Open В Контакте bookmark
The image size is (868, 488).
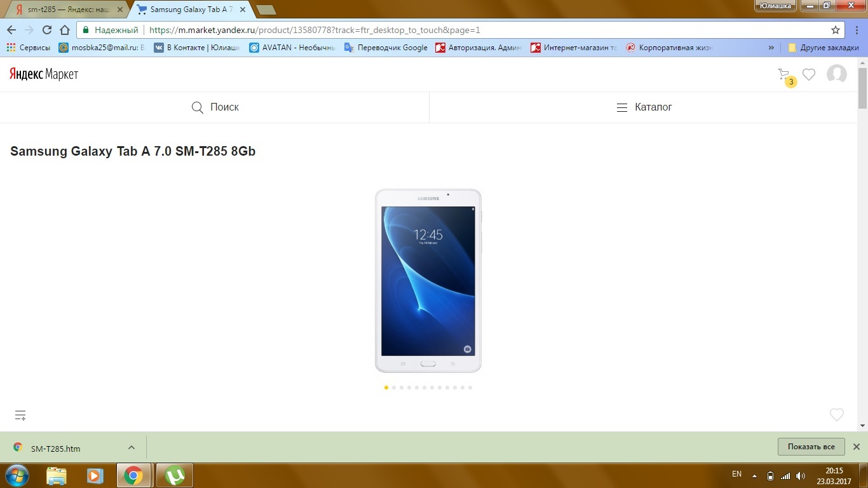(x=197, y=48)
